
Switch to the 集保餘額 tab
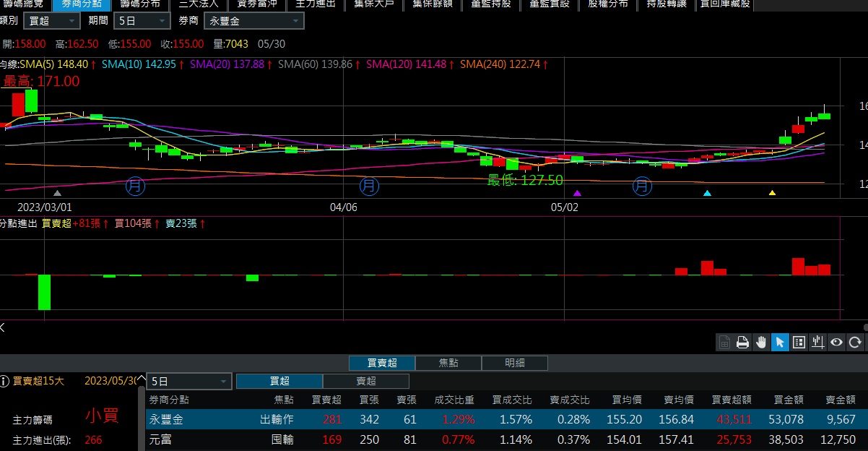433,4
